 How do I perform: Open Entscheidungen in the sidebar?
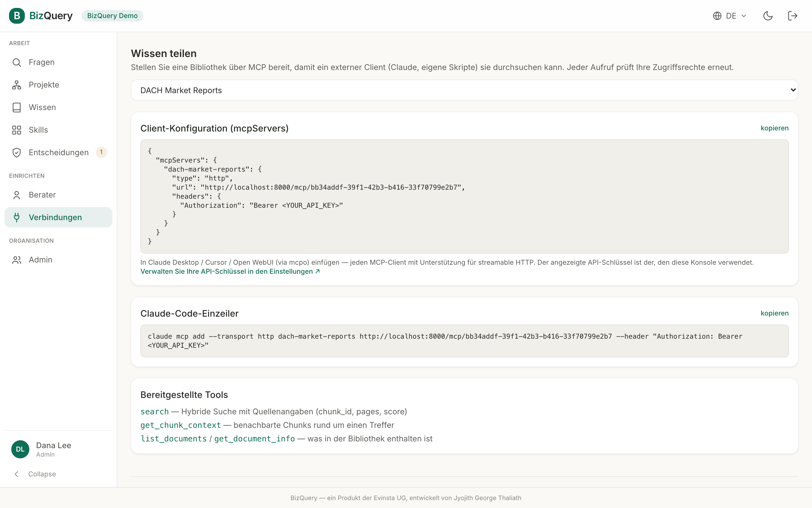[58, 152]
